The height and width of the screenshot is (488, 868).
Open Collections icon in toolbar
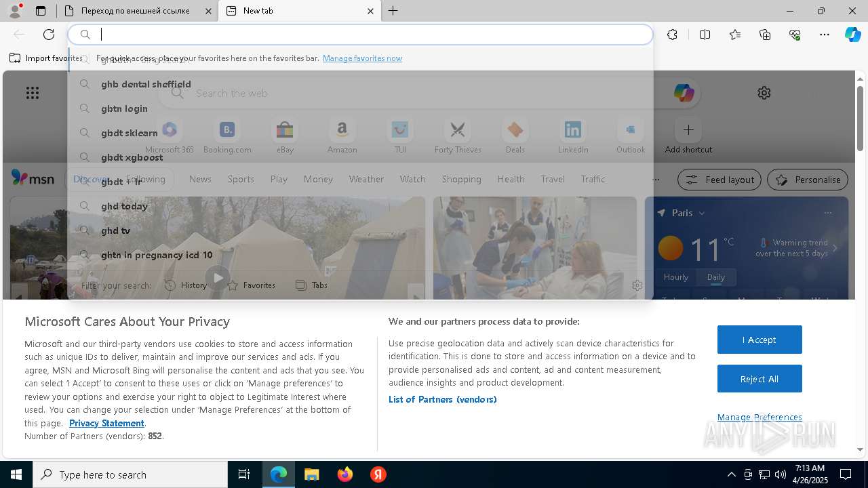click(765, 35)
